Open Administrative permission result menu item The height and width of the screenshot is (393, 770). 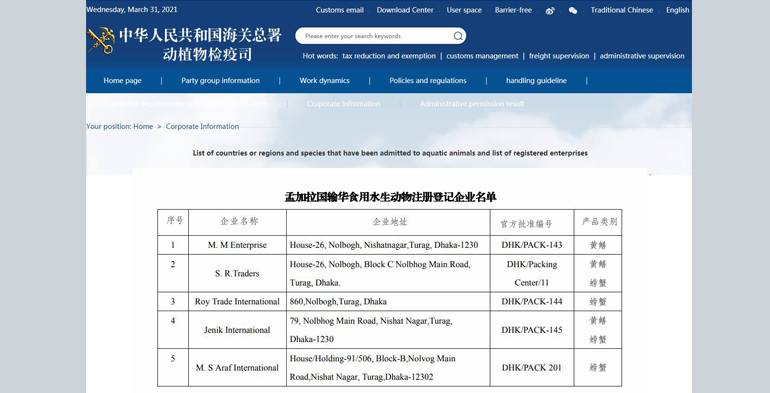tap(472, 104)
